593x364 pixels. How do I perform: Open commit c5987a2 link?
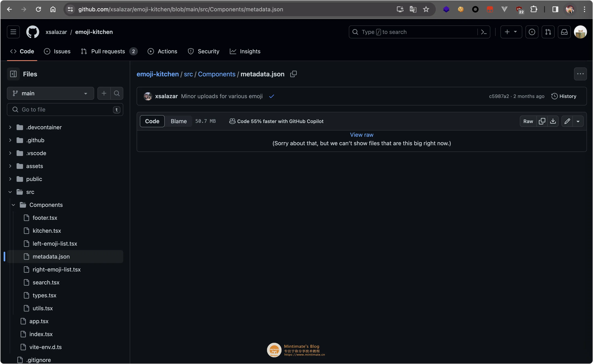[x=499, y=96]
